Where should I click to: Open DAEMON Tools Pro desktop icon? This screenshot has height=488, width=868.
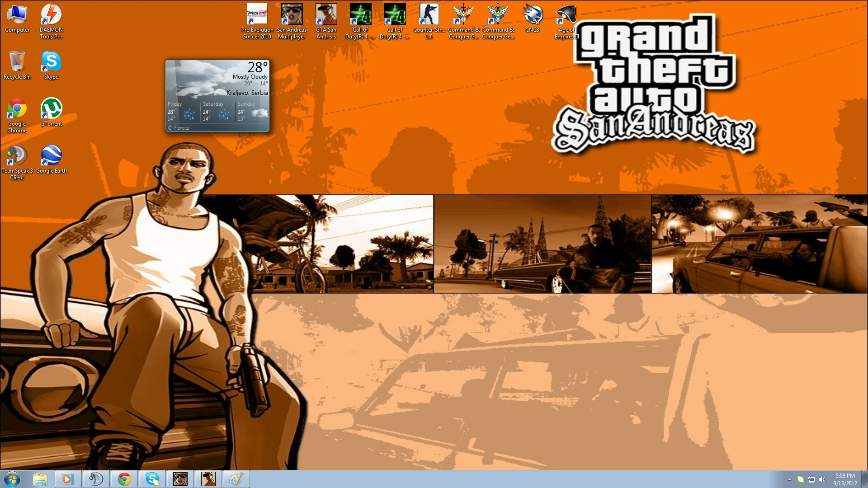(x=51, y=15)
